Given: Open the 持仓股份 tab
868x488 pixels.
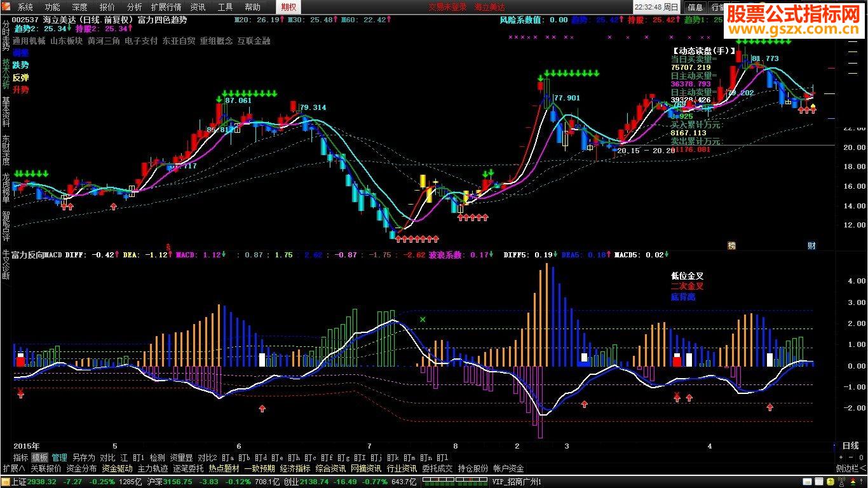Looking at the screenshot, I should coord(473,468).
